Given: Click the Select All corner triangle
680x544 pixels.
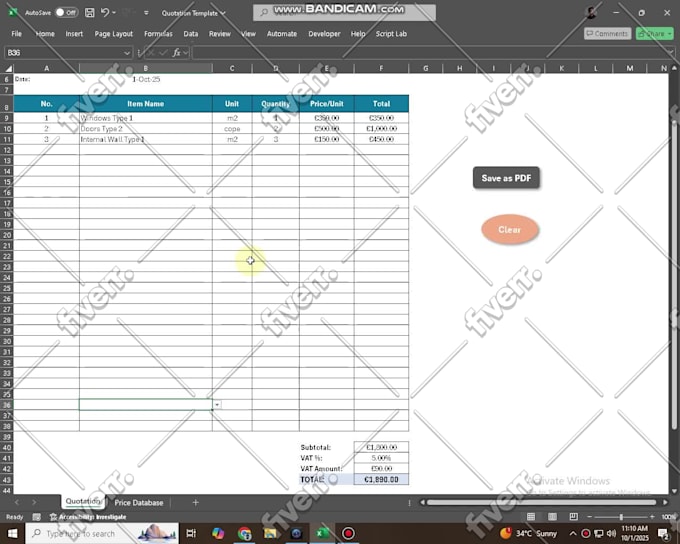Looking at the screenshot, I should click(x=8, y=68).
